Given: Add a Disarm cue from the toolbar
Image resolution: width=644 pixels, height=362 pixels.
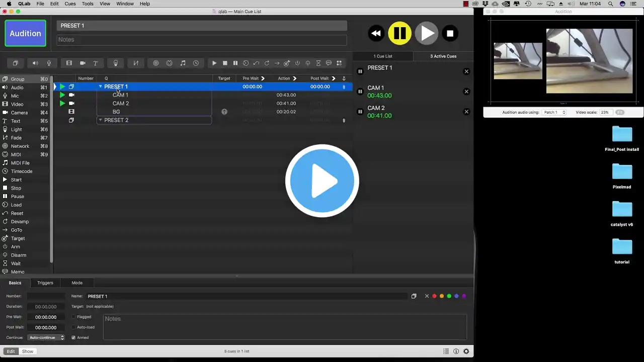Looking at the screenshot, I should pos(308,63).
